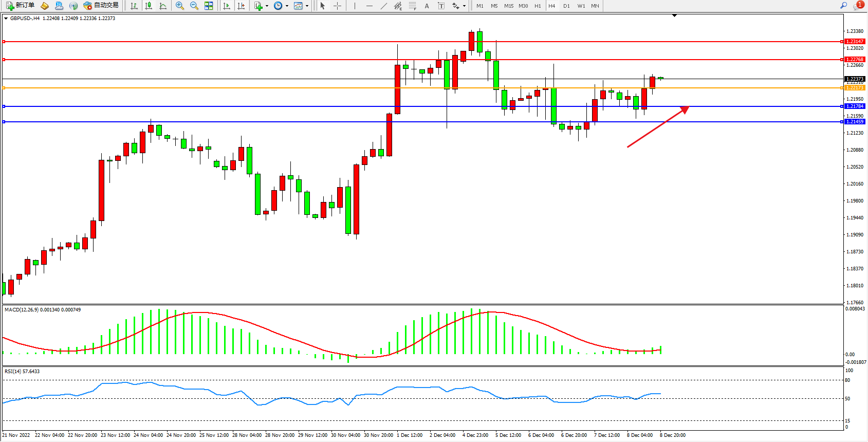
Task: Click the zoom out magnifier icon
Action: (x=194, y=6)
